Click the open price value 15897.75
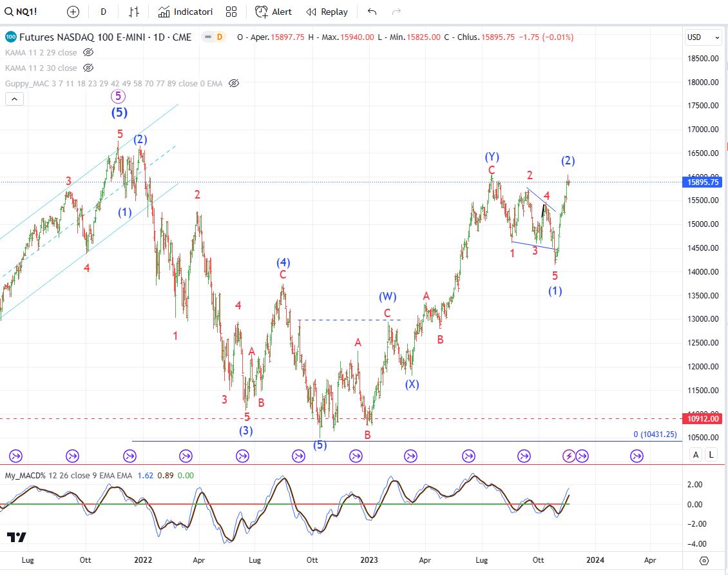 tap(287, 37)
